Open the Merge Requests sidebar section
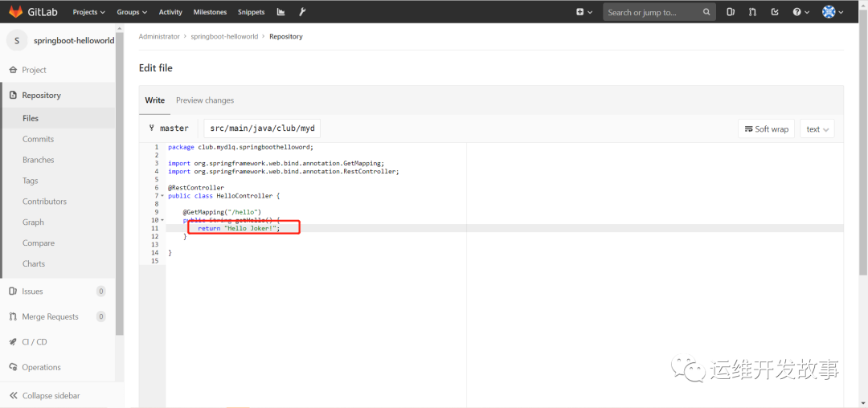The width and height of the screenshot is (868, 408). click(58, 316)
